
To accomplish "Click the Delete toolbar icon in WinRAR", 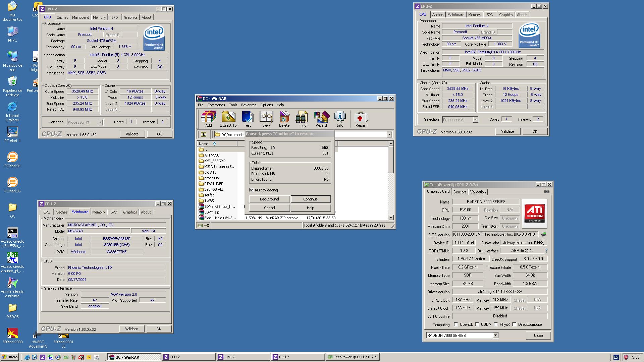I will tap(284, 119).
